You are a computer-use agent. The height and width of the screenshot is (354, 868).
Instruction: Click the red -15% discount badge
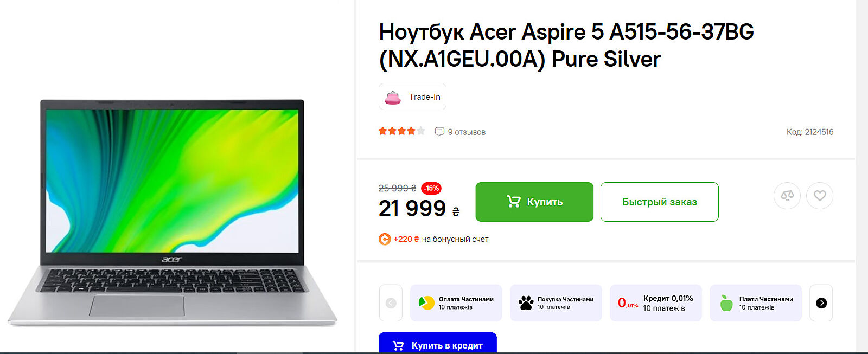[x=431, y=188]
